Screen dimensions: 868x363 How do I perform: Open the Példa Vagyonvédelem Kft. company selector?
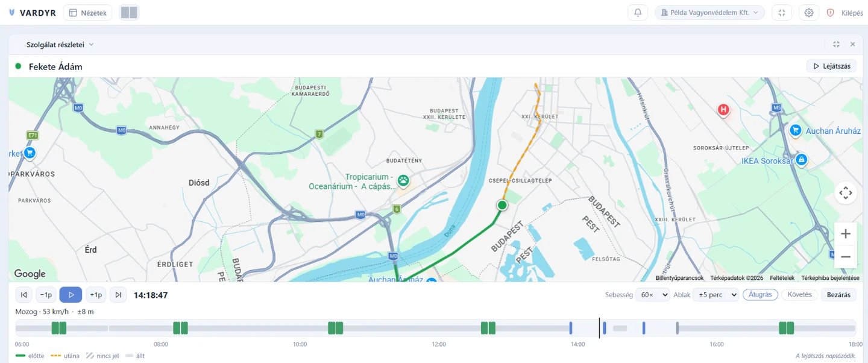[x=709, y=13]
